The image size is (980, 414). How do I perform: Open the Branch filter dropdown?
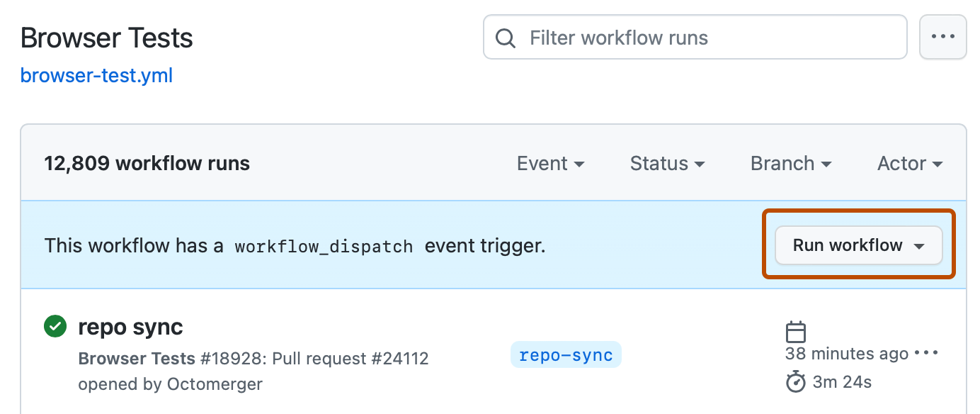(790, 163)
